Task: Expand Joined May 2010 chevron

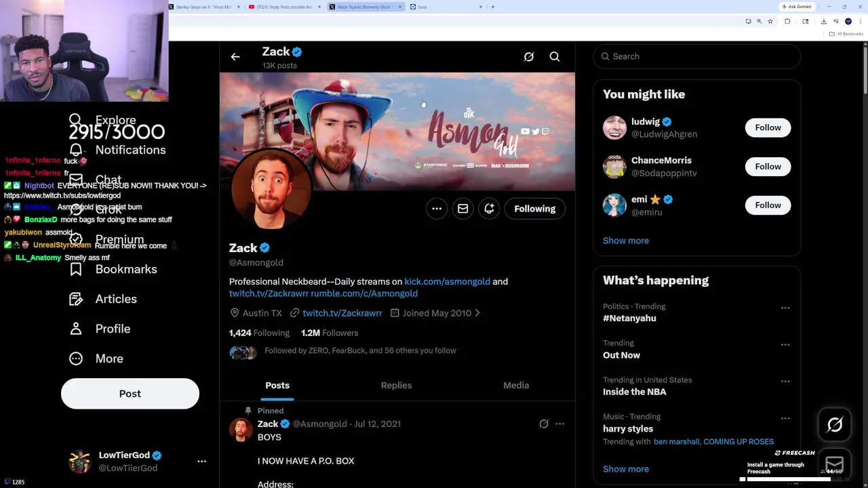Action: (477, 313)
